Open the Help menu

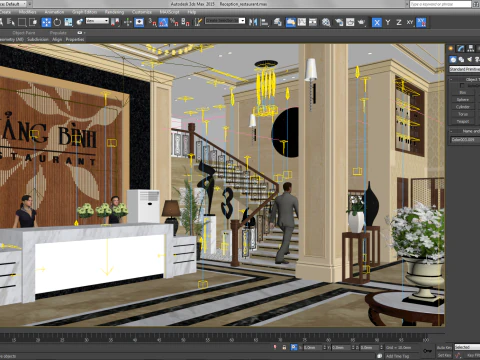tap(192, 12)
